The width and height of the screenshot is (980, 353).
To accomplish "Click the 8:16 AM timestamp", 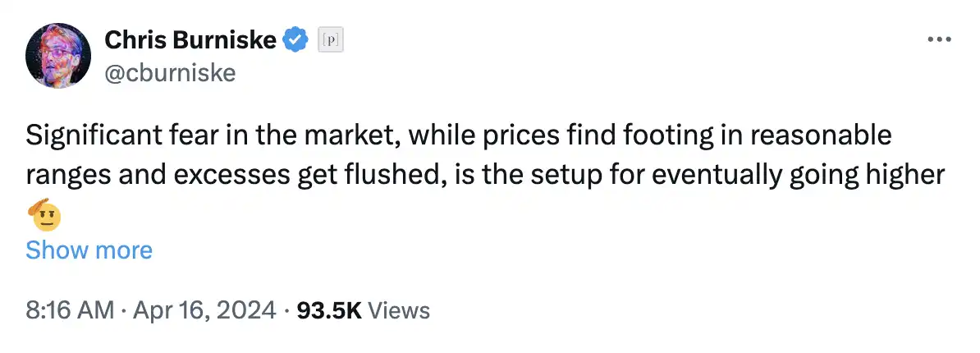I will click(x=70, y=309).
